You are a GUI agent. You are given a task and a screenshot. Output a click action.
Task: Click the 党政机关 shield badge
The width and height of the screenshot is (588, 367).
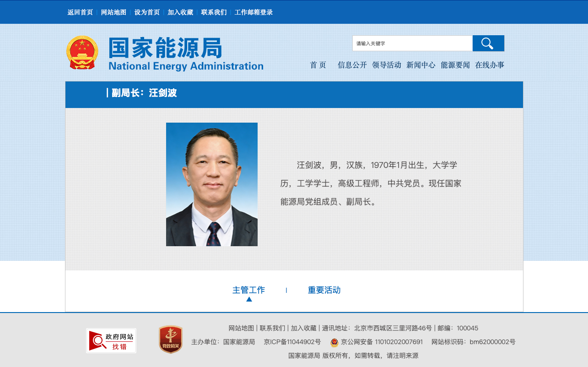coord(171,340)
